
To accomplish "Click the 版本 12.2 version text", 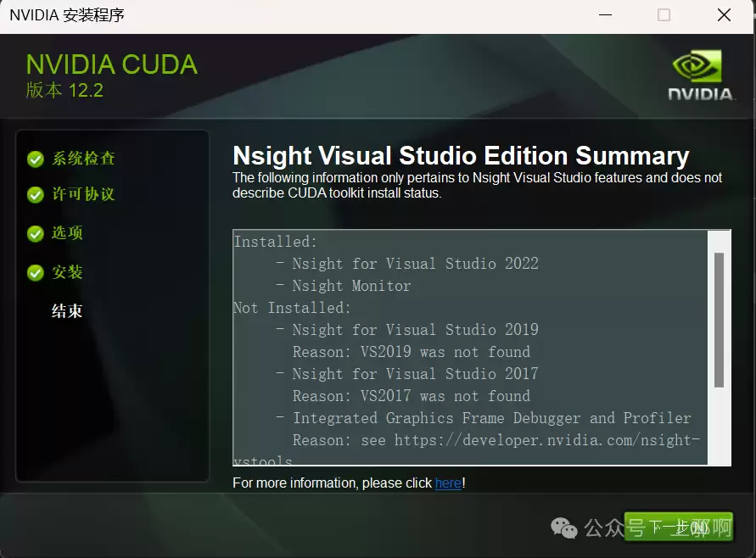I will click(x=64, y=91).
